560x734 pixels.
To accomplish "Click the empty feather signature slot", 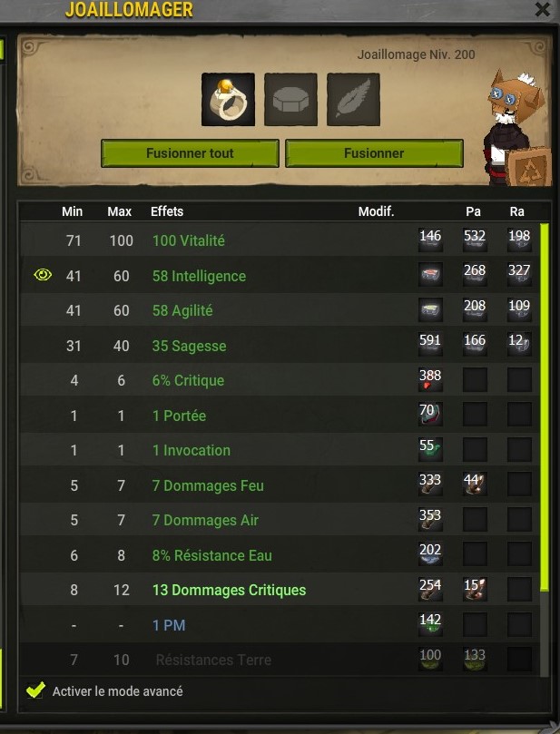I will (x=353, y=99).
